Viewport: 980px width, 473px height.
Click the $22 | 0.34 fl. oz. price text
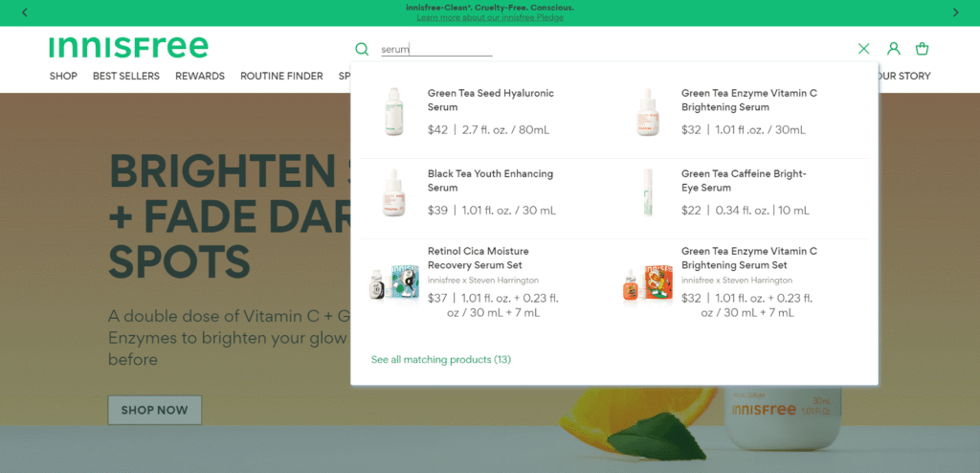point(745,211)
